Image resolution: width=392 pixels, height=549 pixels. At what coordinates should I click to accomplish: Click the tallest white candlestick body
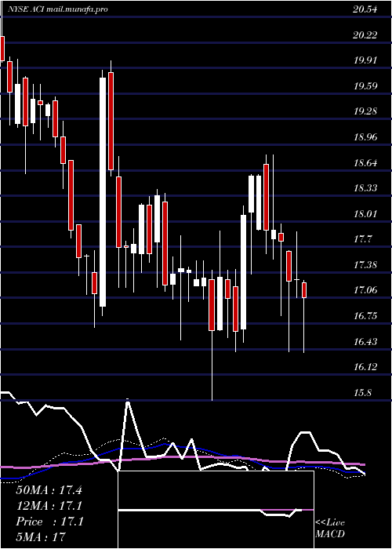[x=103, y=192]
